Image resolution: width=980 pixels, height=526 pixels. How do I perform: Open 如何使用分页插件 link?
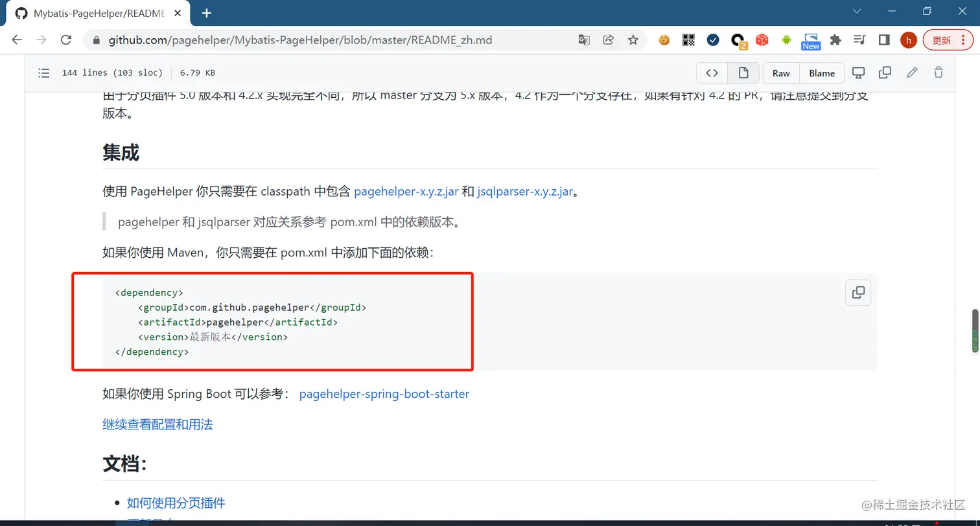176,503
